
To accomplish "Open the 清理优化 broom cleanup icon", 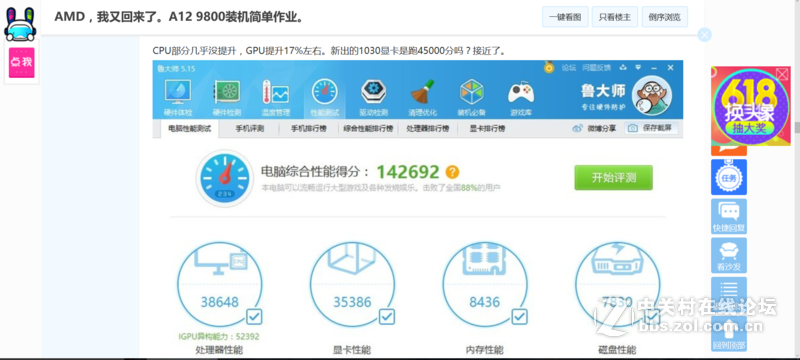I will point(422,98).
